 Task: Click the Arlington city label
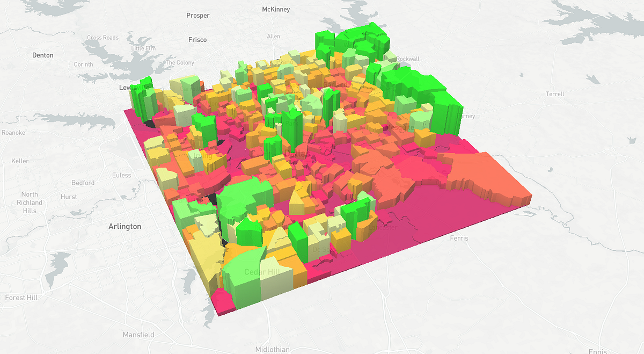click(125, 226)
